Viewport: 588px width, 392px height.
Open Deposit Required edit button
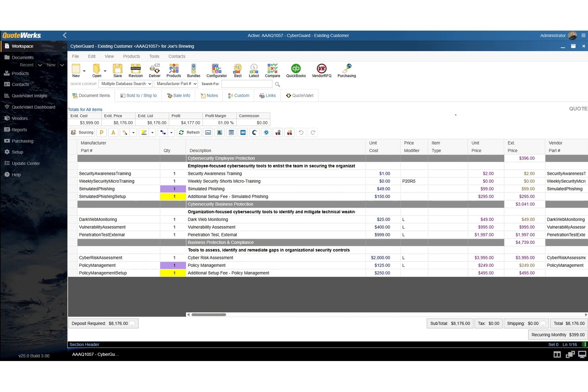132,324
